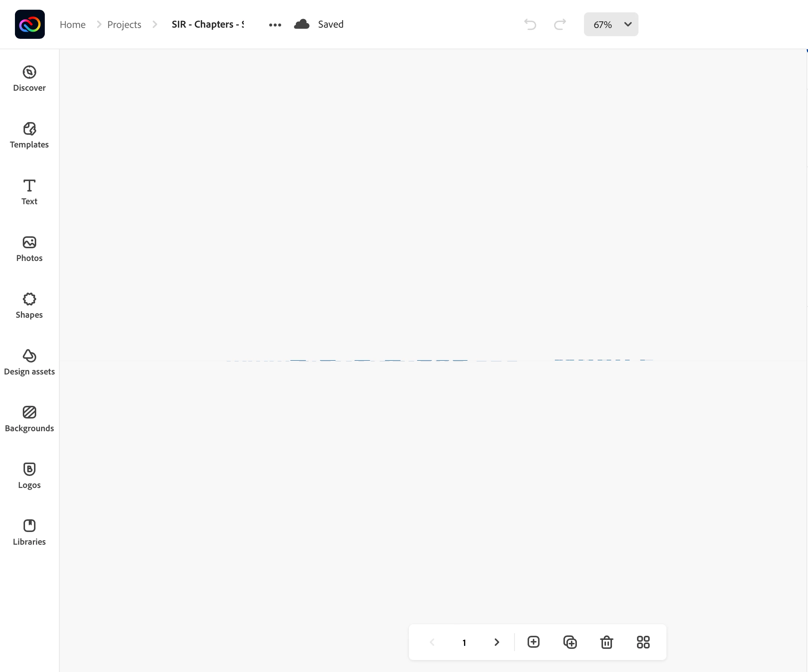
Task: Open Design assets panel
Action: coord(29,362)
